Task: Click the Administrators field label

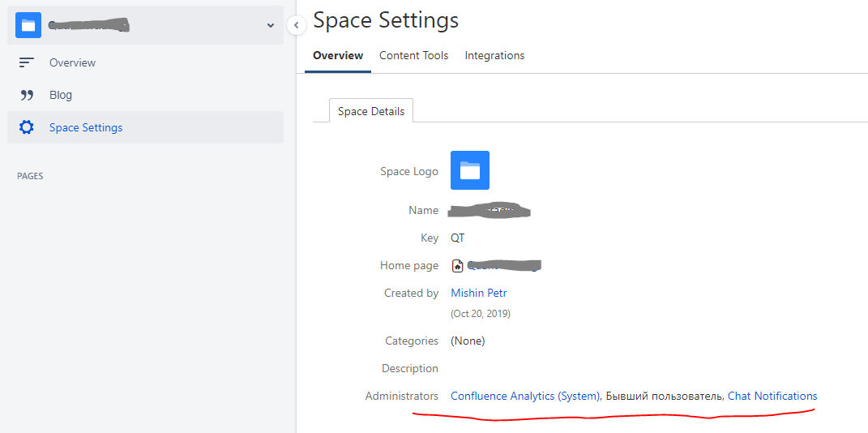Action: click(402, 396)
